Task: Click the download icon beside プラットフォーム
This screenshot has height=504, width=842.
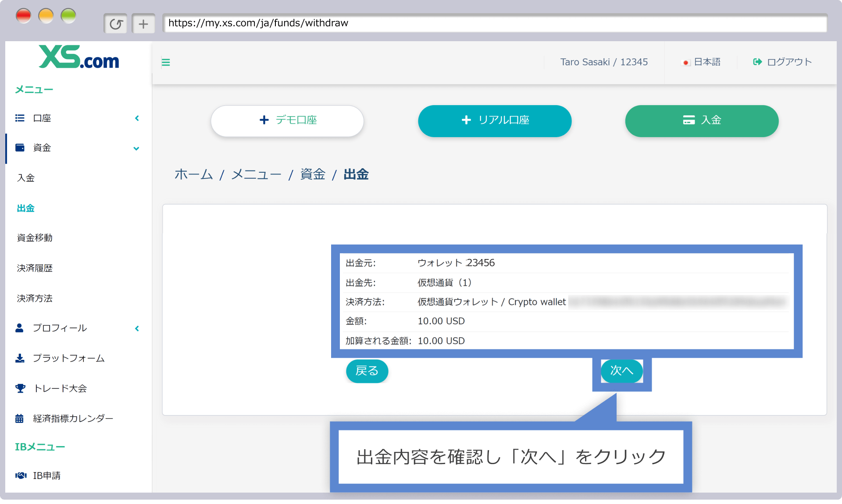Action: point(20,358)
